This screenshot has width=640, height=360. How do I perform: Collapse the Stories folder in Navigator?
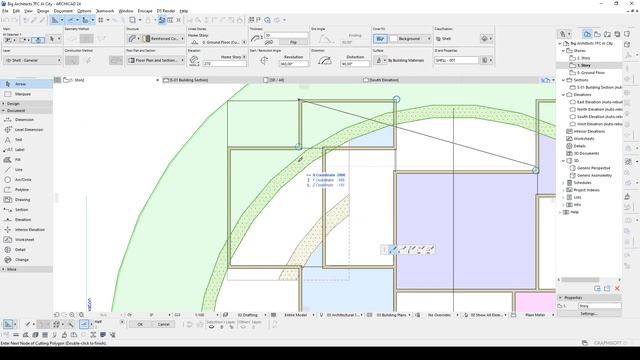point(563,51)
